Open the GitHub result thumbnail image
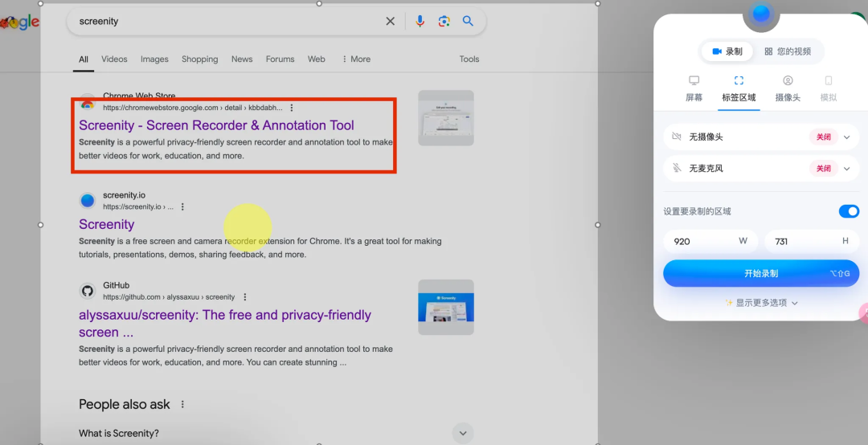The height and width of the screenshot is (445, 868). pyautogui.click(x=446, y=307)
